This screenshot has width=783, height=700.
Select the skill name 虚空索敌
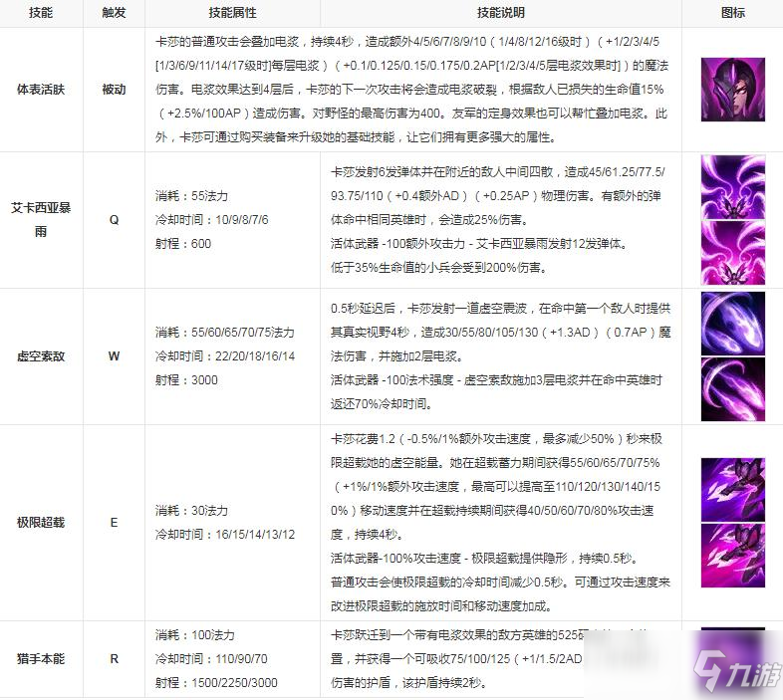point(41,356)
